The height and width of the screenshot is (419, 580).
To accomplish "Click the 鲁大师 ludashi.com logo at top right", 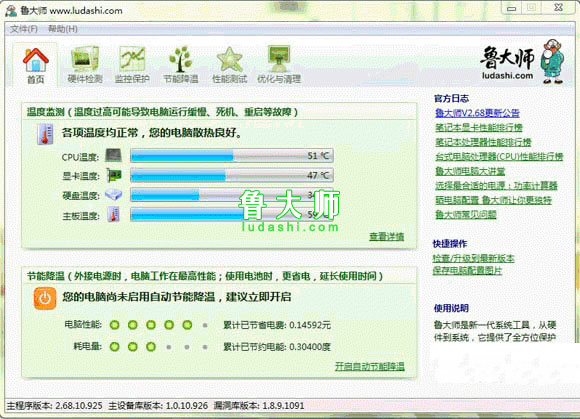I will pos(522,61).
